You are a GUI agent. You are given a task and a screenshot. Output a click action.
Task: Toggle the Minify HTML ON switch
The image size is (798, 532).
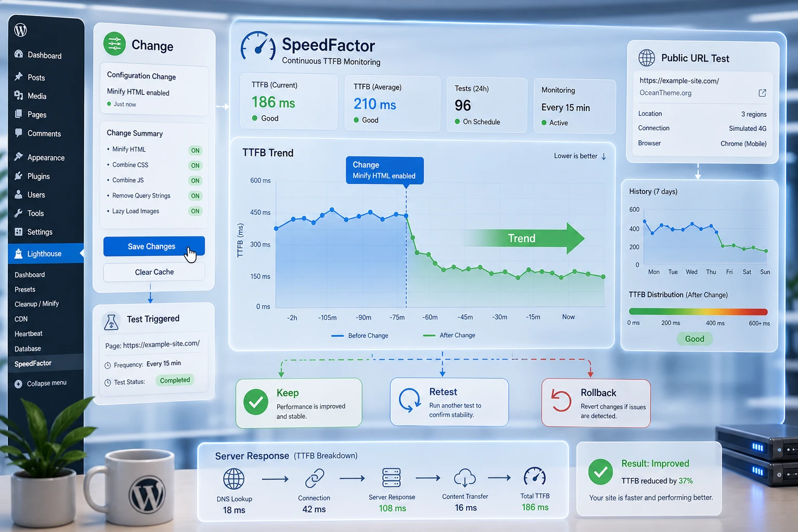point(195,151)
